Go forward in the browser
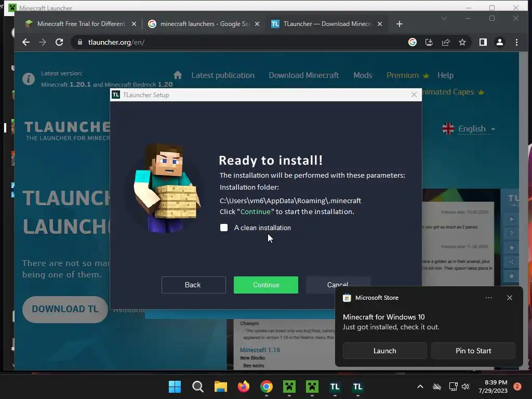This screenshot has height=399, width=532. (x=43, y=43)
